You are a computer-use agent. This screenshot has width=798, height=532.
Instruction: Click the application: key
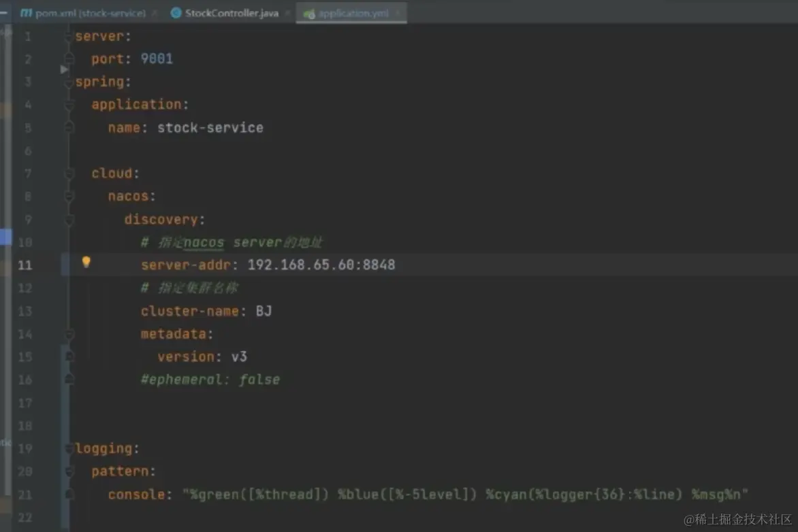click(136, 105)
